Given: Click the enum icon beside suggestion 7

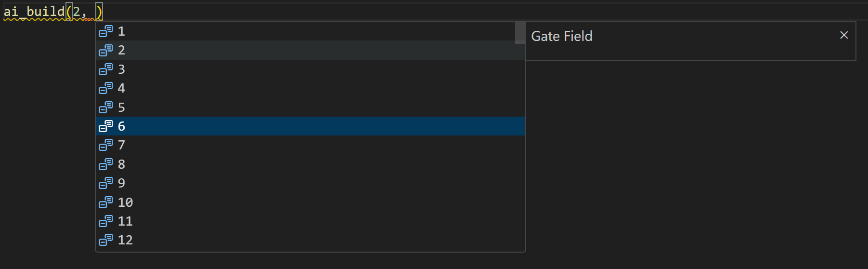Looking at the screenshot, I should [x=106, y=145].
